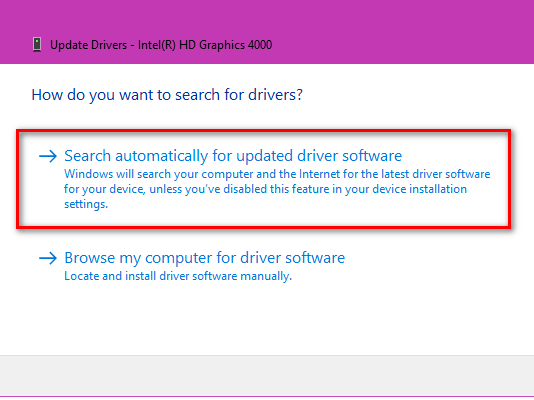
Task: Click the 'Update Drivers' words in the window title
Action: (x=89, y=45)
